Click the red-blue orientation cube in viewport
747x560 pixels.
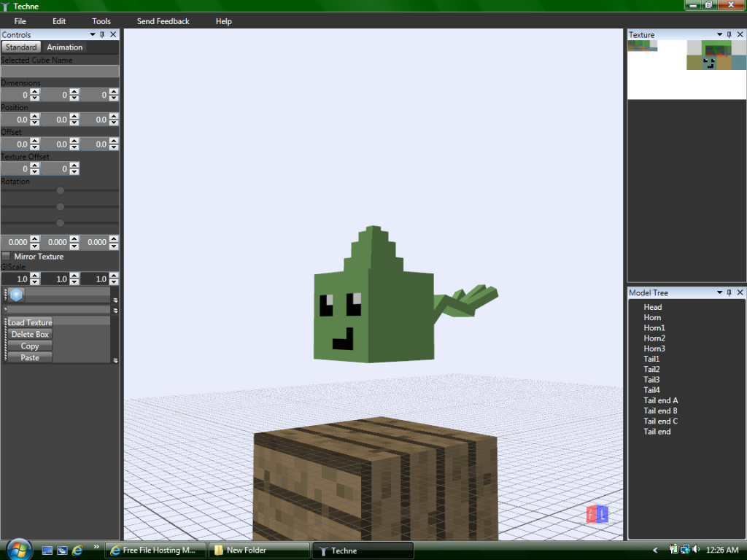click(597, 514)
